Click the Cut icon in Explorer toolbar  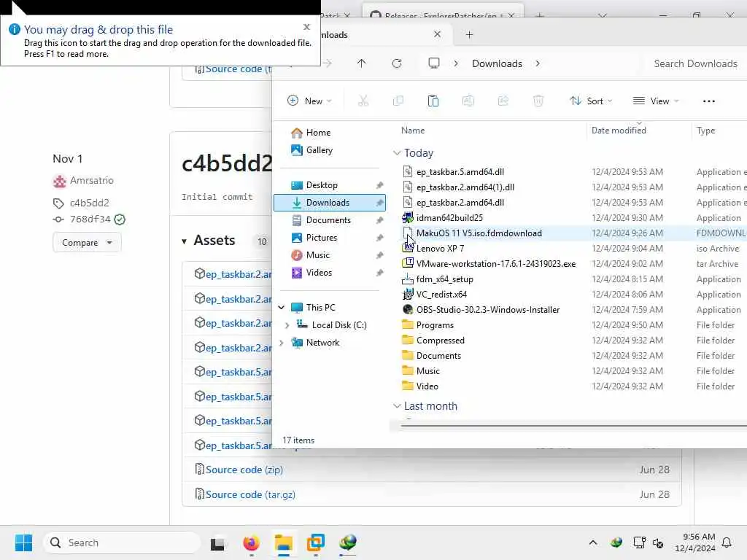[363, 101]
